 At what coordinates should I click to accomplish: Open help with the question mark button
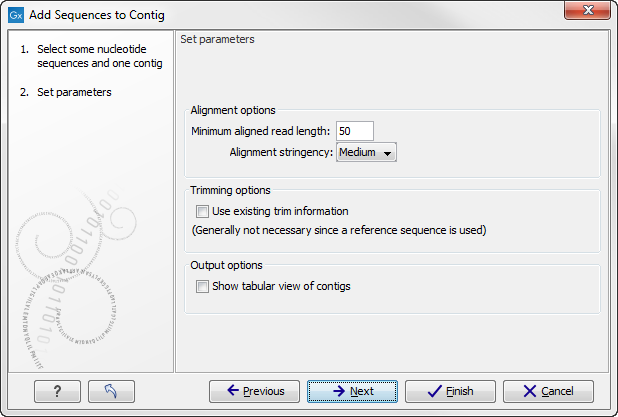[57, 391]
